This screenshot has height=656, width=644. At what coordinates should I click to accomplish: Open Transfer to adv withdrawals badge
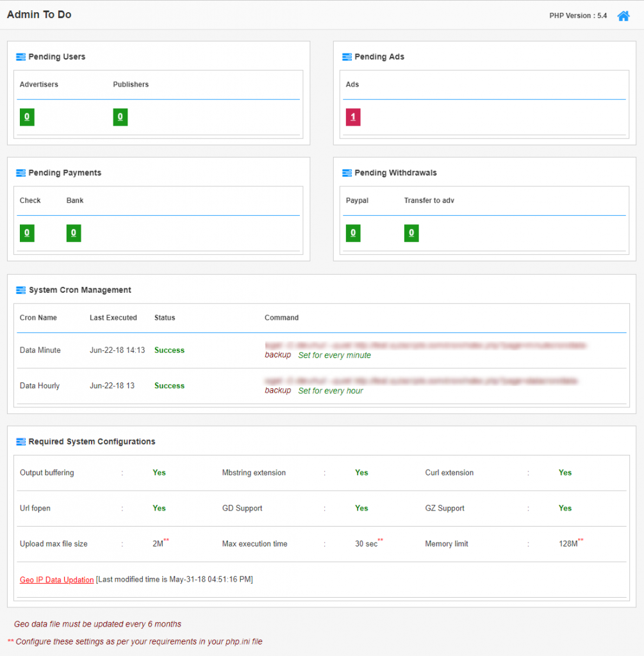click(x=411, y=233)
